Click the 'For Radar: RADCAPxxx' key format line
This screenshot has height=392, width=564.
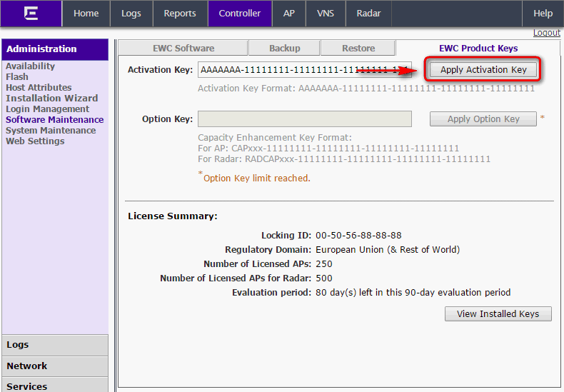click(x=344, y=159)
